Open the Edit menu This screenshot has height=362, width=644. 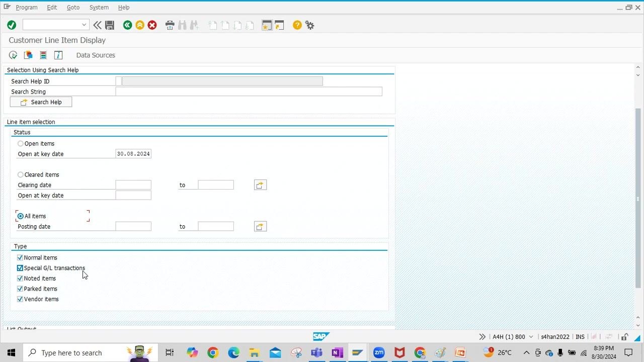[52, 8]
